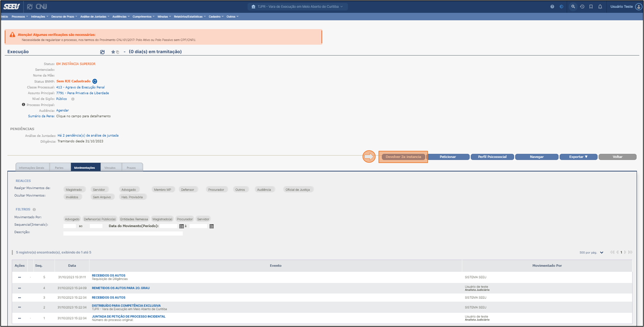The image size is (644, 327).
Task: Toggle Oficial de Justiça highlight chip
Action: click(298, 190)
